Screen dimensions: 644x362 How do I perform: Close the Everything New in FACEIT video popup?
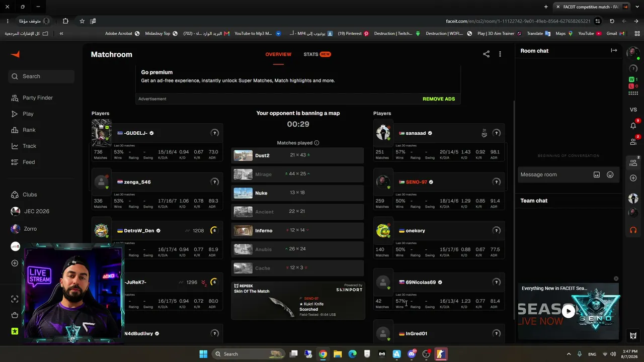(x=616, y=279)
